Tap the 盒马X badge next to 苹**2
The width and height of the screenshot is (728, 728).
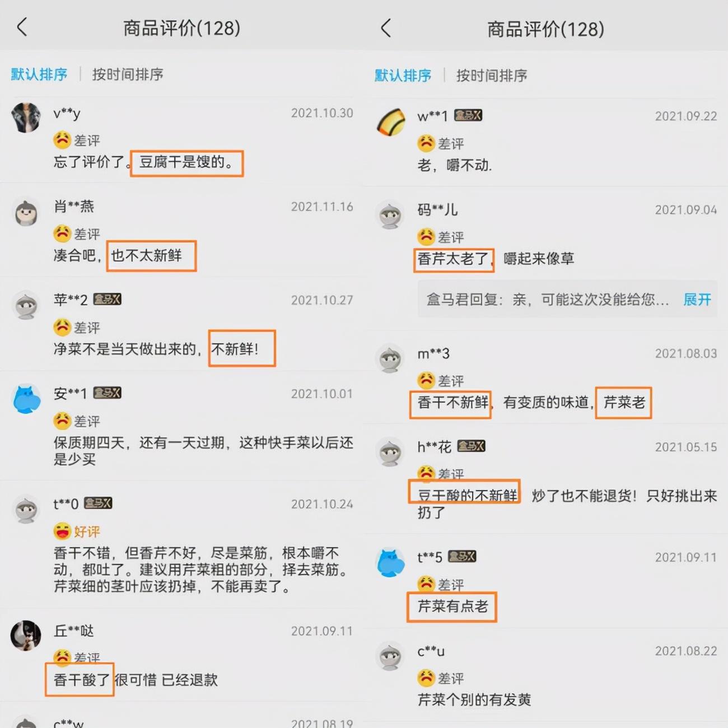(x=107, y=299)
